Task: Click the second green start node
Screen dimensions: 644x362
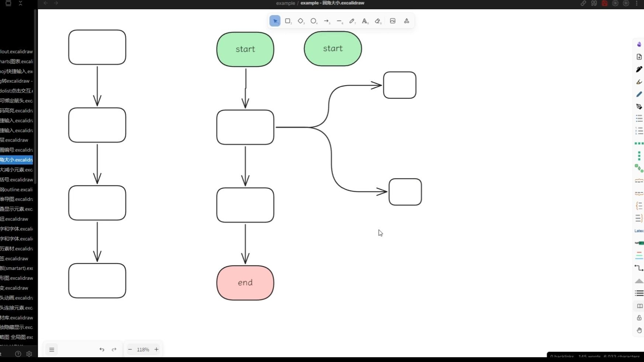Action: click(333, 49)
